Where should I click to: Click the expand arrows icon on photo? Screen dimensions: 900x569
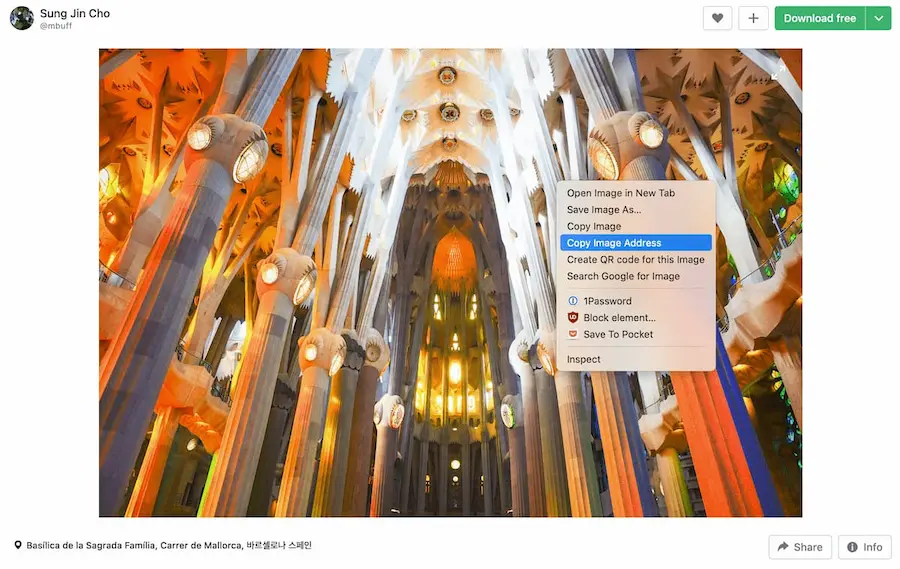(779, 70)
